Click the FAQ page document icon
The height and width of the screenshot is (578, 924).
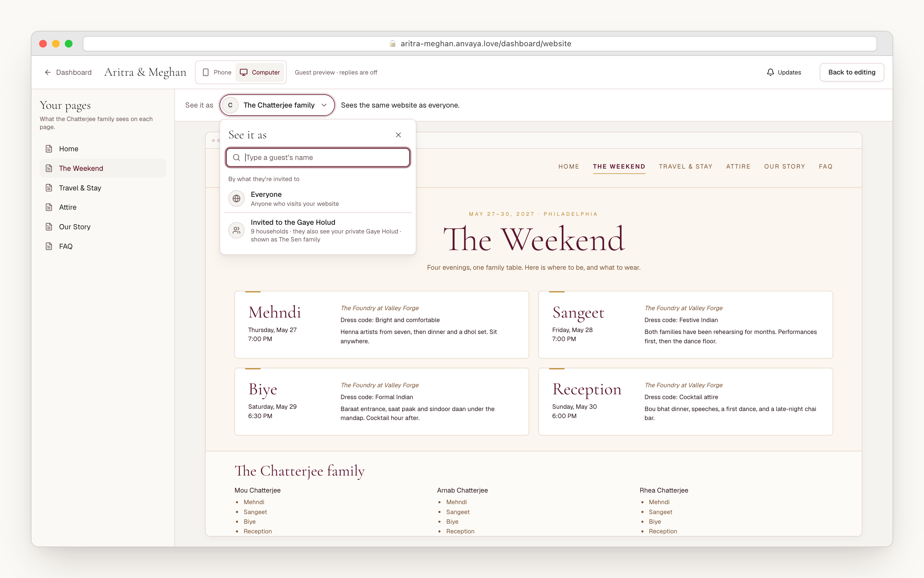tap(49, 246)
